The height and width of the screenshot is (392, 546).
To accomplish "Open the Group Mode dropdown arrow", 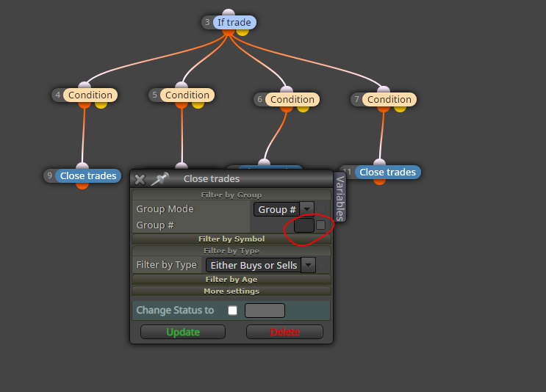I will [306, 209].
